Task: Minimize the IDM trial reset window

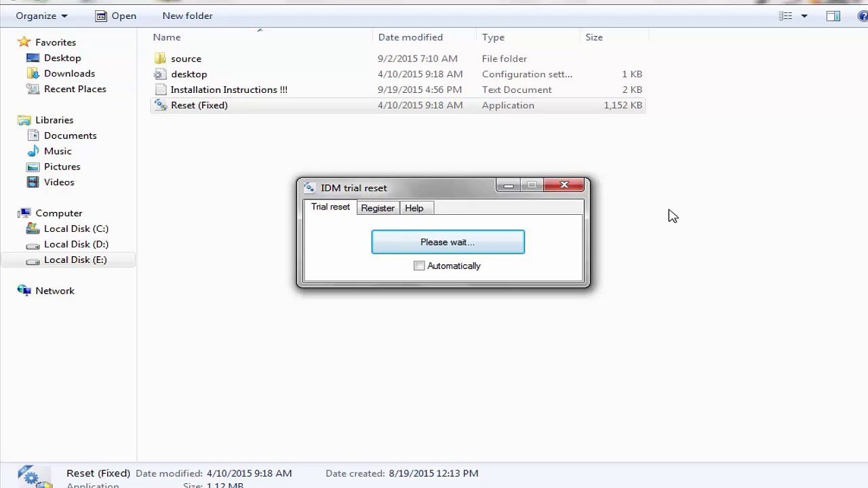Action: pos(508,185)
